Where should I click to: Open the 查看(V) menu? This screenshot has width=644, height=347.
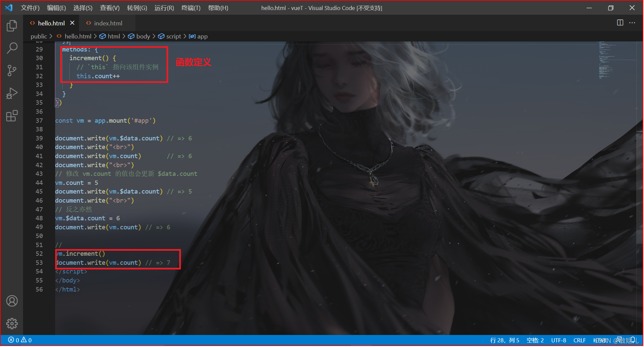coord(110,8)
